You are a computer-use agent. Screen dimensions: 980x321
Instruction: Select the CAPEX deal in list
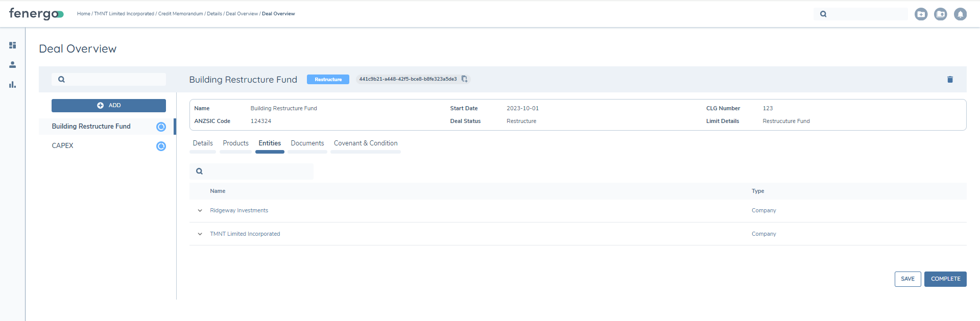point(63,146)
